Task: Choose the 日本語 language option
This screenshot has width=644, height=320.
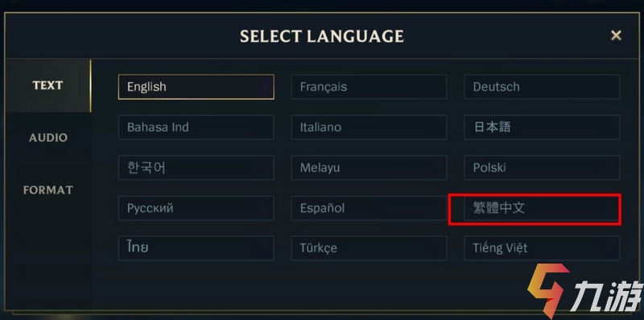Action: [542, 127]
